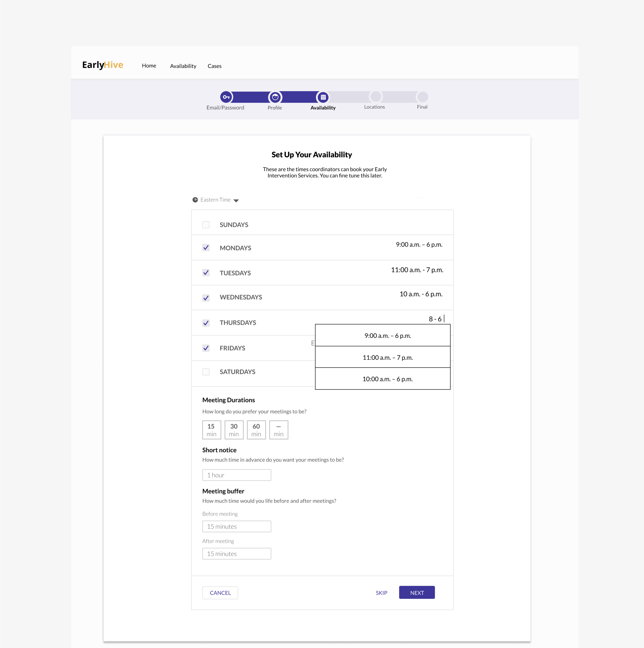The height and width of the screenshot is (648, 644).
Task: Click the EarlyHive logo
Action: coord(103,65)
